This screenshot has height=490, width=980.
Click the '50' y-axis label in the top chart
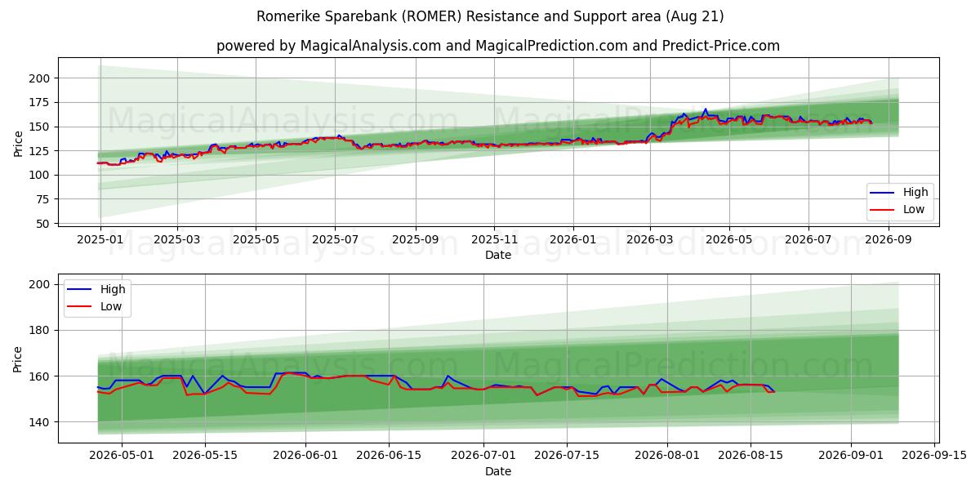click(x=44, y=224)
